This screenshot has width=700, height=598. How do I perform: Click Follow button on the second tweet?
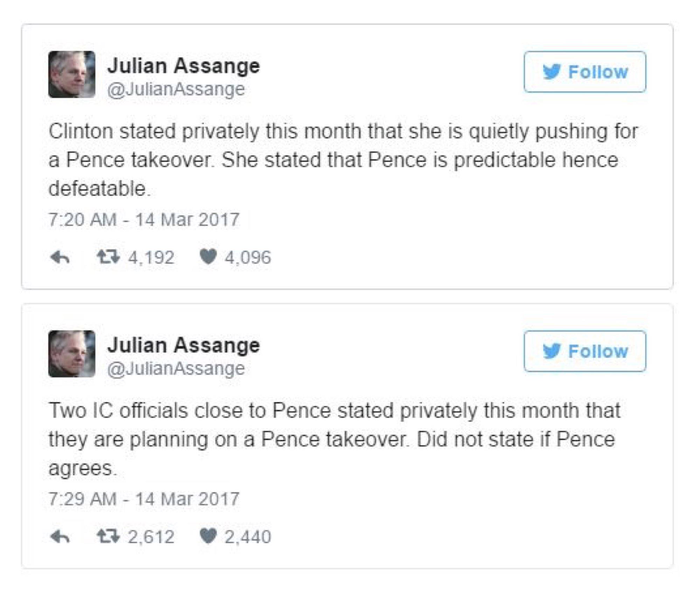tap(584, 351)
